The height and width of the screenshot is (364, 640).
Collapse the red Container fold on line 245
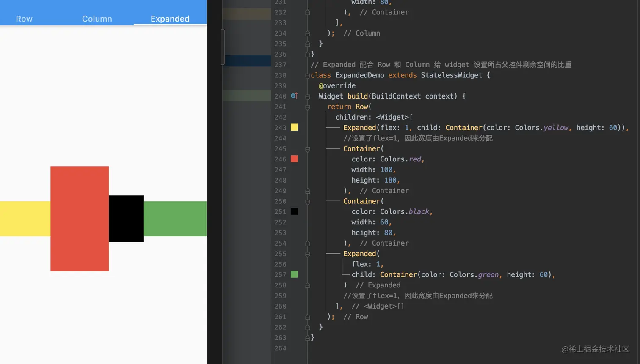308,149
